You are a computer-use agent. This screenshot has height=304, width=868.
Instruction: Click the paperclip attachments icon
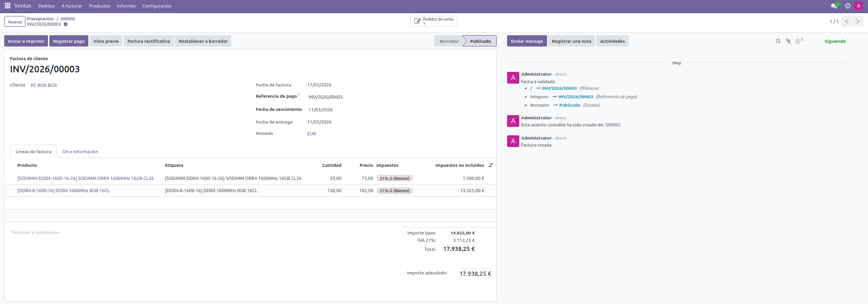(788, 41)
